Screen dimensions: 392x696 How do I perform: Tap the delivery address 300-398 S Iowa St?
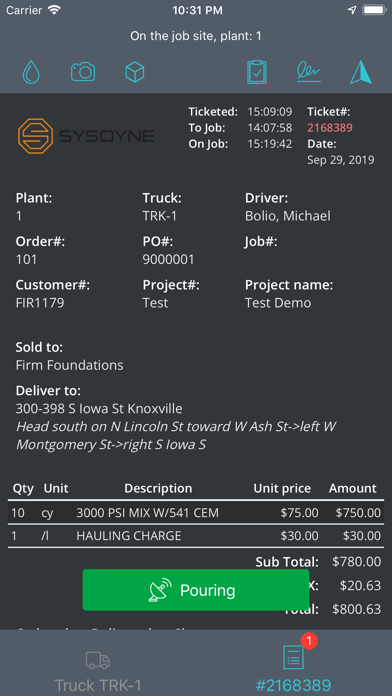coord(99,408)
